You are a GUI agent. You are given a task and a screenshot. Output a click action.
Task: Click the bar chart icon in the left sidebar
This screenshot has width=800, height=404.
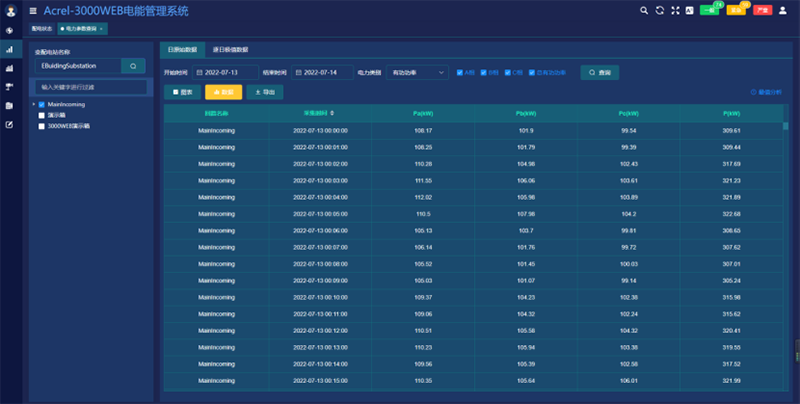pos(9,49)
